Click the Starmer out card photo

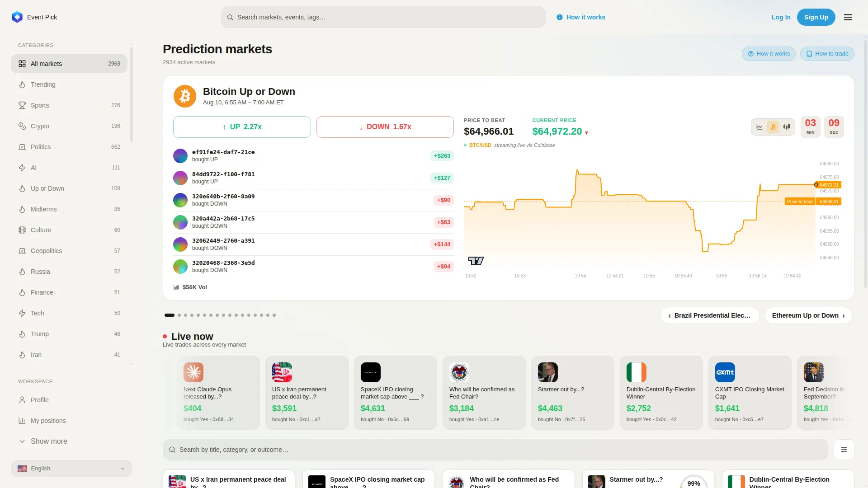(x=548, y=372)
